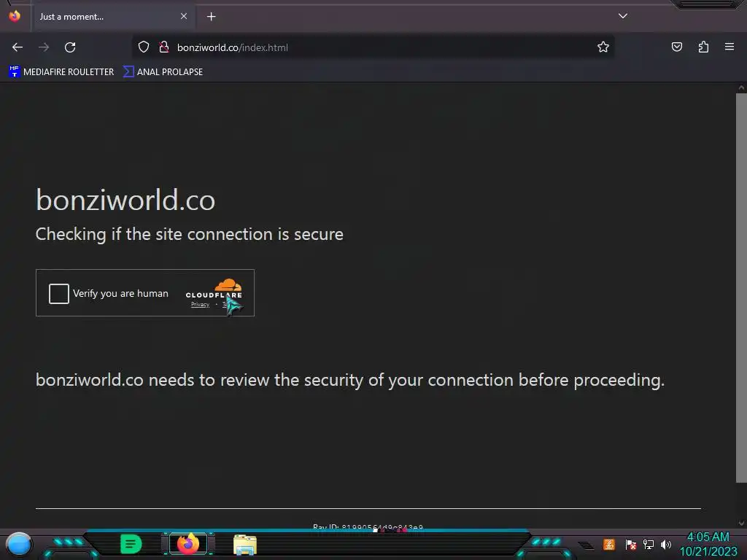Click the Cloudflare logo in widget
Viewport: 747px width, 560px height.
pyautogui.click(x=214, y=289)
